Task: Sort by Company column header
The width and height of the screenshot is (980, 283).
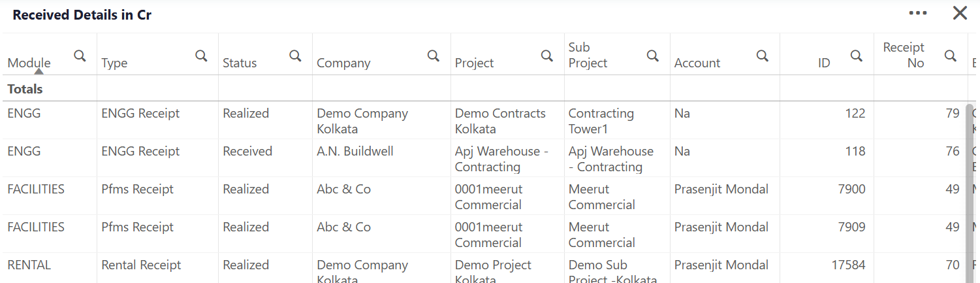Action: tap(343, 63)
